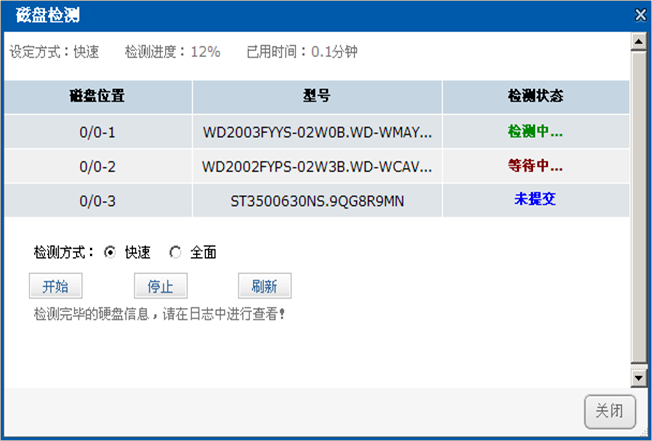Refresh the status using 刷新 button
The height and width of the screenshot is (441, 652).
click(264, 286)
